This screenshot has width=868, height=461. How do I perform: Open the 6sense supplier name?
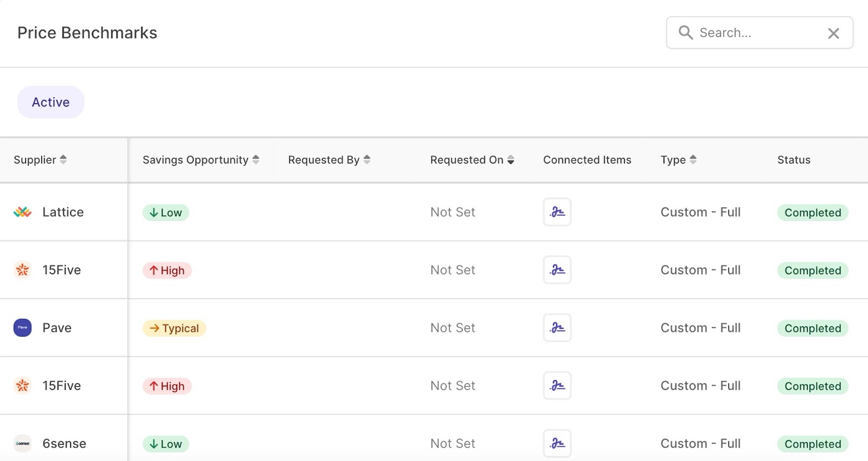64,443
